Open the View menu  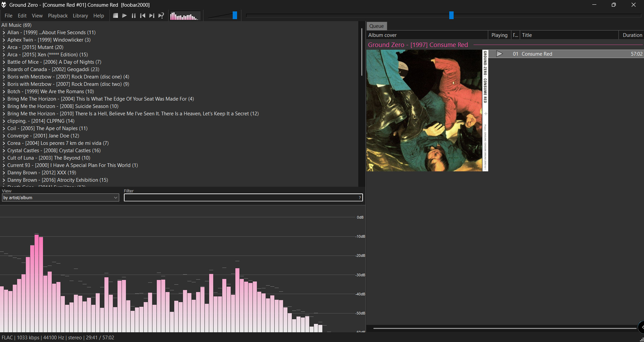point(37,16)
